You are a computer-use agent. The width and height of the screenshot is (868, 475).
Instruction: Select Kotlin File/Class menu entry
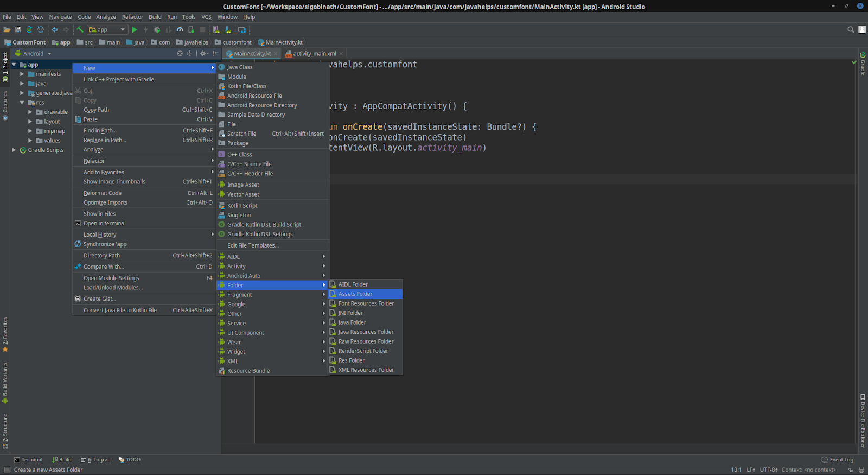coord(273,86)
